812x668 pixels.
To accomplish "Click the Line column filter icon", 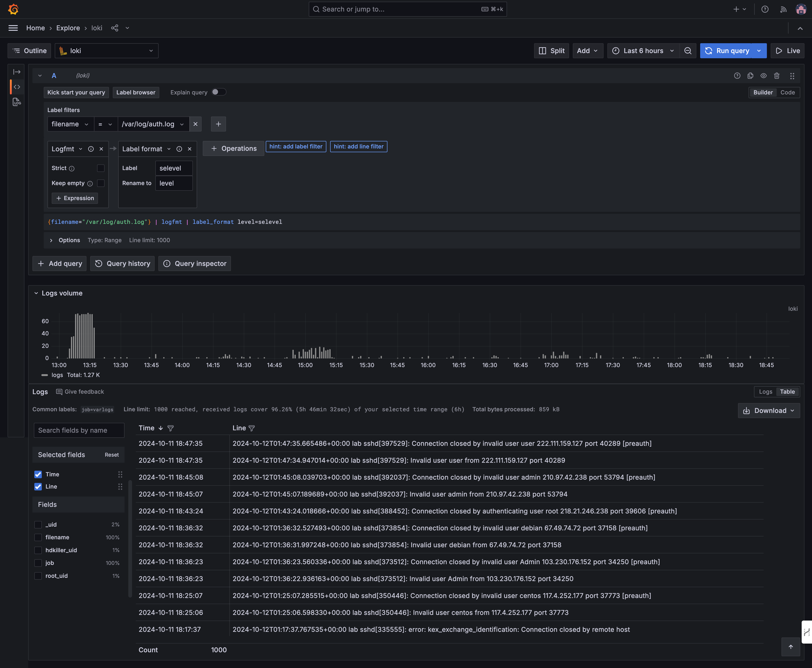I will pyautogui.click(x=252, y=428).
